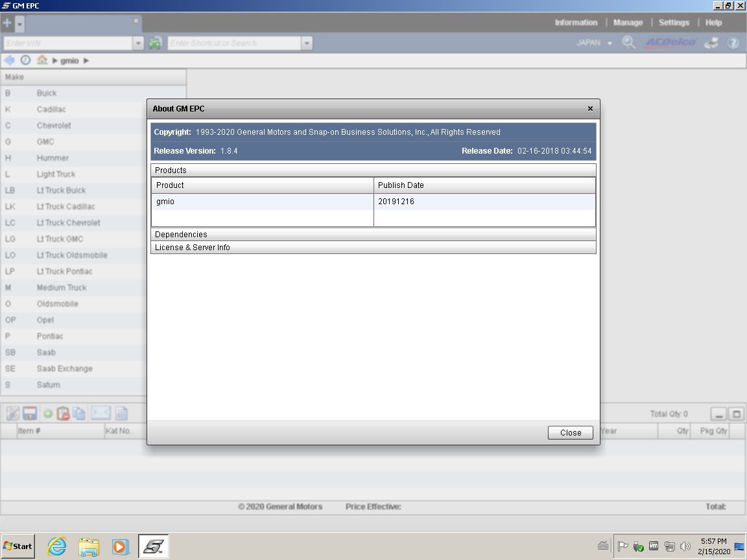Click the Close button in About dialog
Screen dimensions: 747x560
[570, 432]
